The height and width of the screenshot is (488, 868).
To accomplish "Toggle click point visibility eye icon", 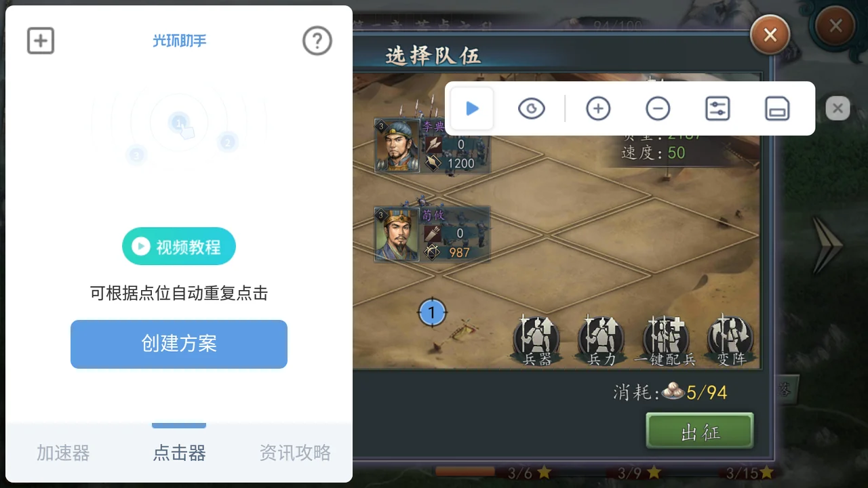I will click(x=532, y=108).
